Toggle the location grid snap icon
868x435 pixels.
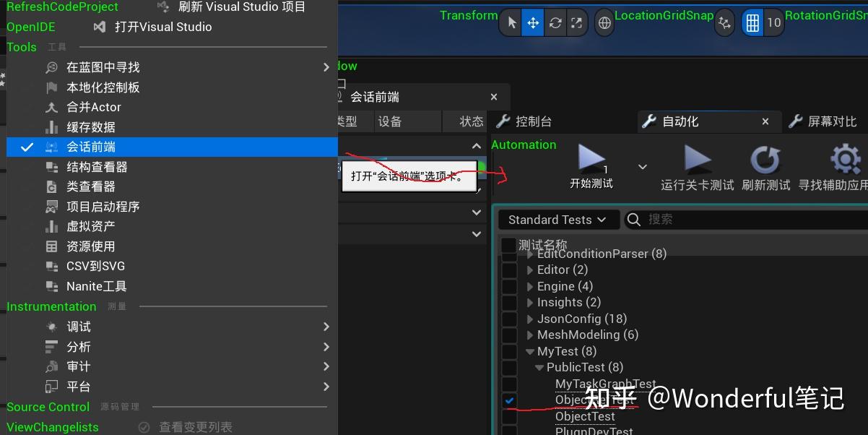[x=752, y=23]
